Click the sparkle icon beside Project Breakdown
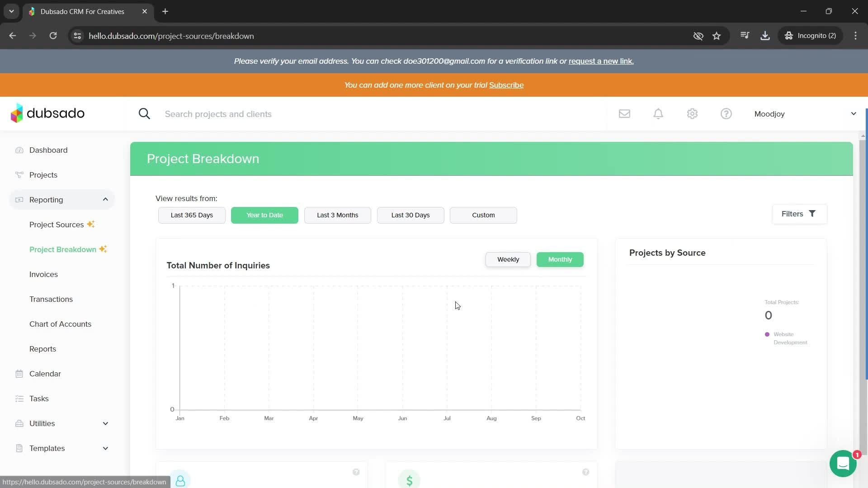The height and width of the screenshot is (488, 868). pos(103,249)
